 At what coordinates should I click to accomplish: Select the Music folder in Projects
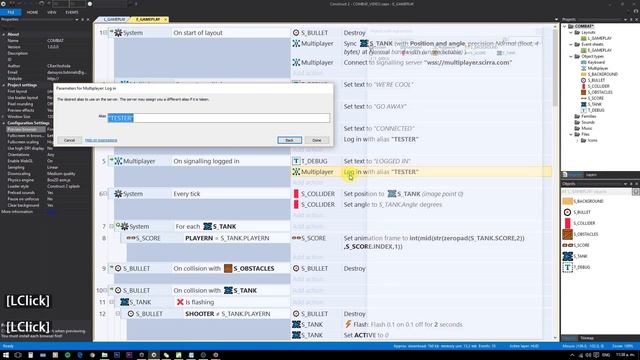[x=583, y=128]
